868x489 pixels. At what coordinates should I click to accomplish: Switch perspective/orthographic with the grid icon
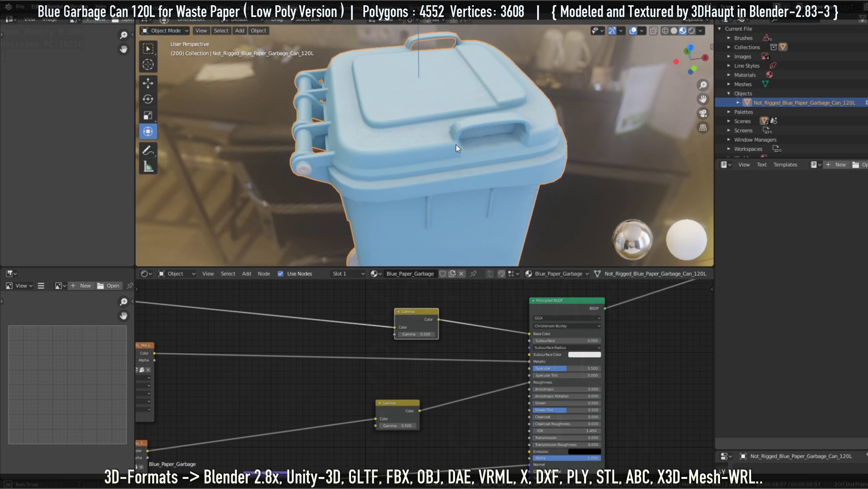(703, 128)
